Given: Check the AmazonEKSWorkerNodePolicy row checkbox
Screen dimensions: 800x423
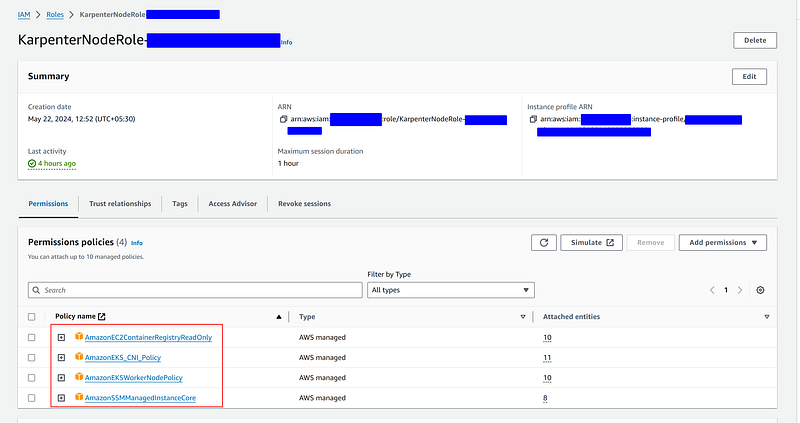Looking at the screenshot, I should point(32,378).
